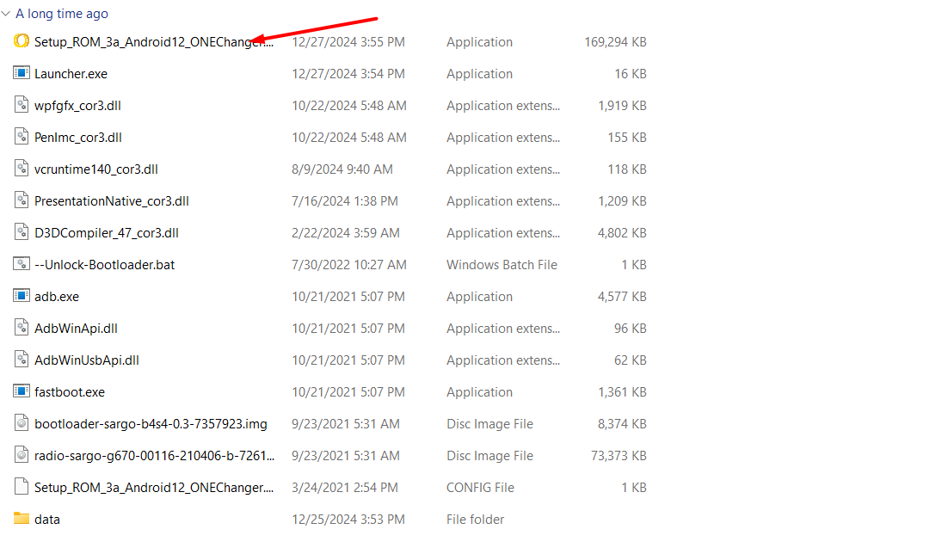948x560 pixels.
Task: Click the AdbWinUsbApi.dll file icon
Action: click(22, 360)
